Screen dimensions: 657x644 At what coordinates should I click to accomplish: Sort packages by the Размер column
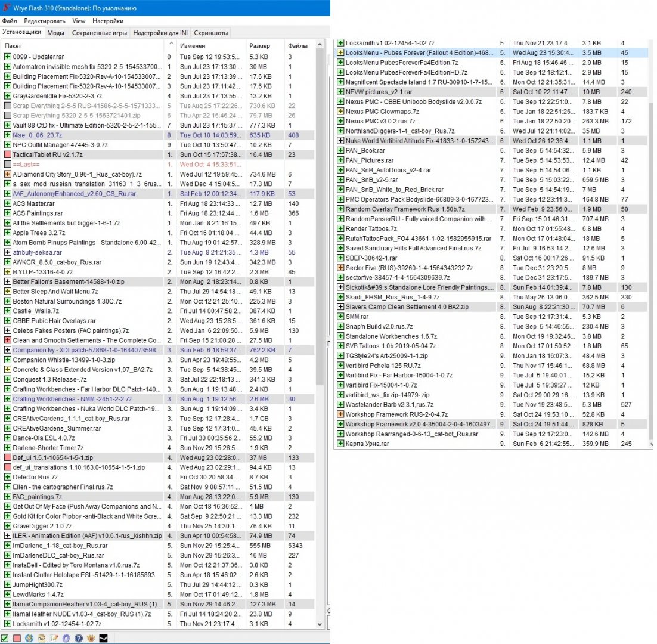pyautogui.click(x=259, y=46)
